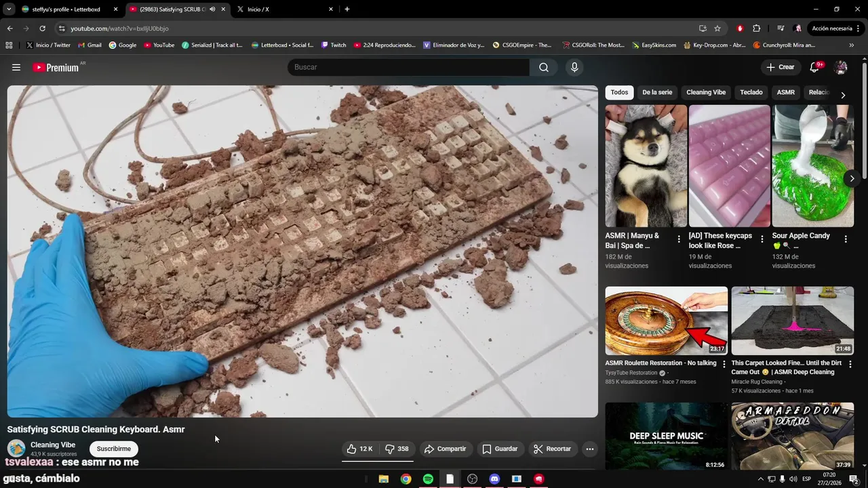The image size is (868, 488).
Task: Open options for ASMR Roulette Restoration video
Action: (724, 364)
